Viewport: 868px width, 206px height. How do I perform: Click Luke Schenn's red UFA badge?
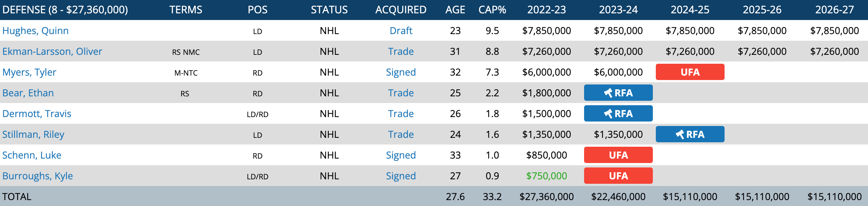click(618, 155)
